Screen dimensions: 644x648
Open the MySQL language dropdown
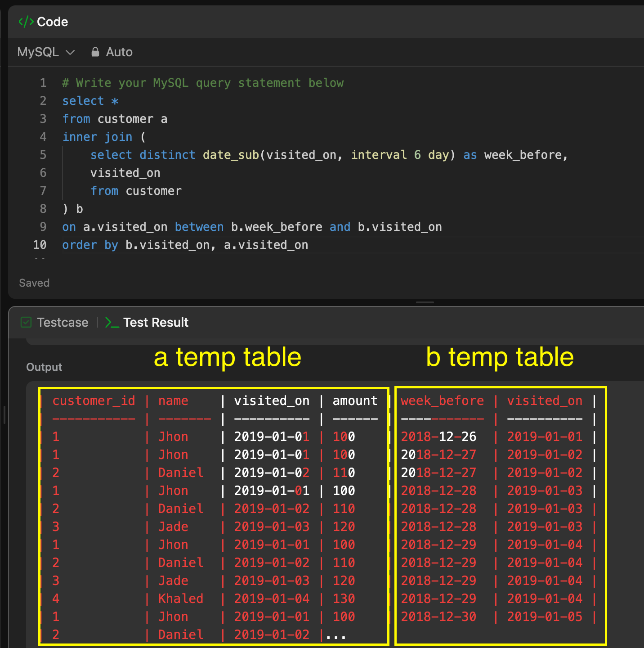[46, 52]
